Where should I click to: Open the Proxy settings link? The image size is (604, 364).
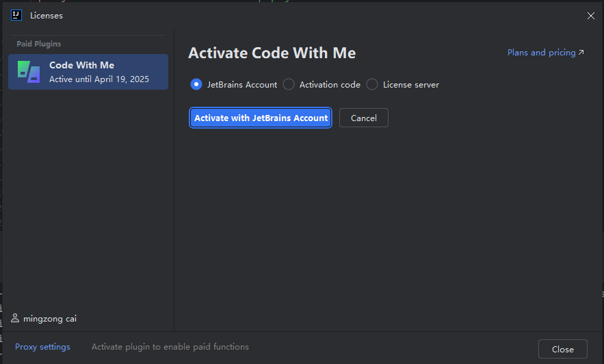pyautogui.click(x=42, y=347)
